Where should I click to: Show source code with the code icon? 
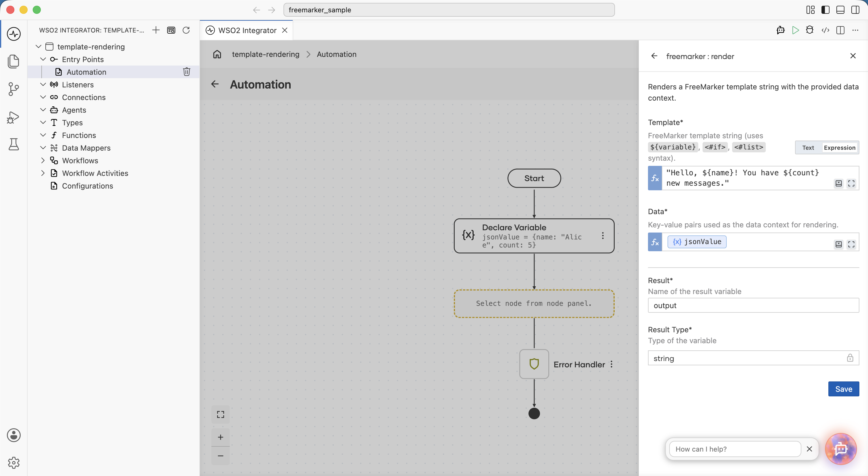(825, 30)
